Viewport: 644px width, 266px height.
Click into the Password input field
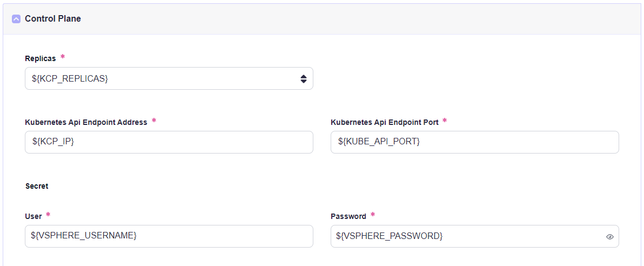[x=465, y=236]
